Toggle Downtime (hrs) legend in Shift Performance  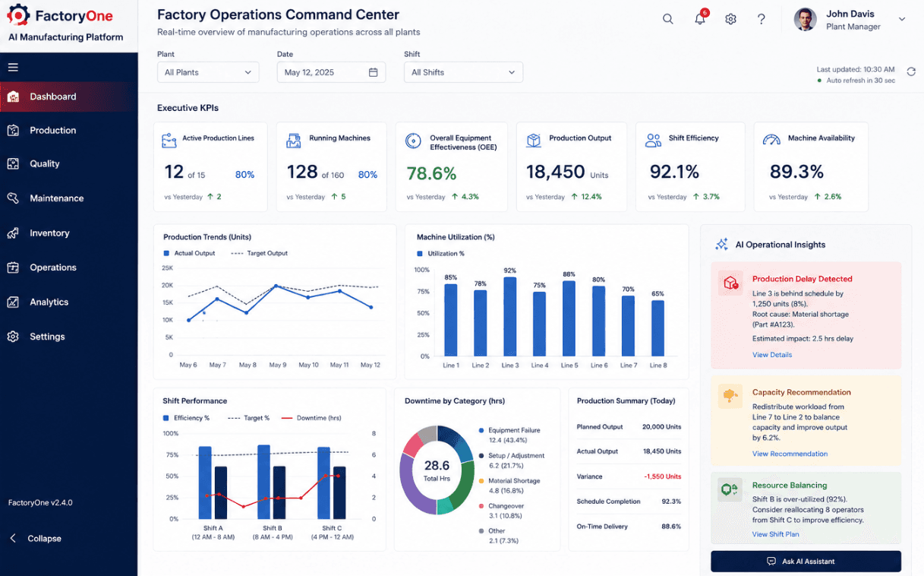[311, 418]
